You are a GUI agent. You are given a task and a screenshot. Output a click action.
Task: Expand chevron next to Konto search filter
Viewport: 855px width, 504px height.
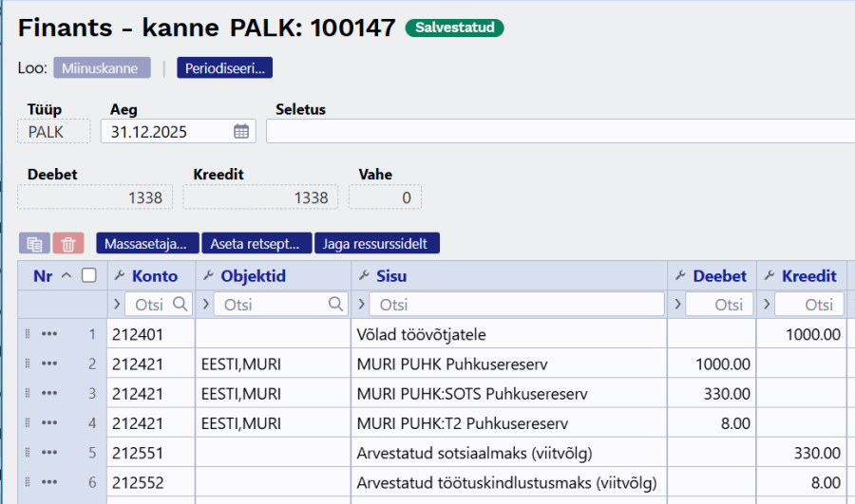[x=117, y=305]
